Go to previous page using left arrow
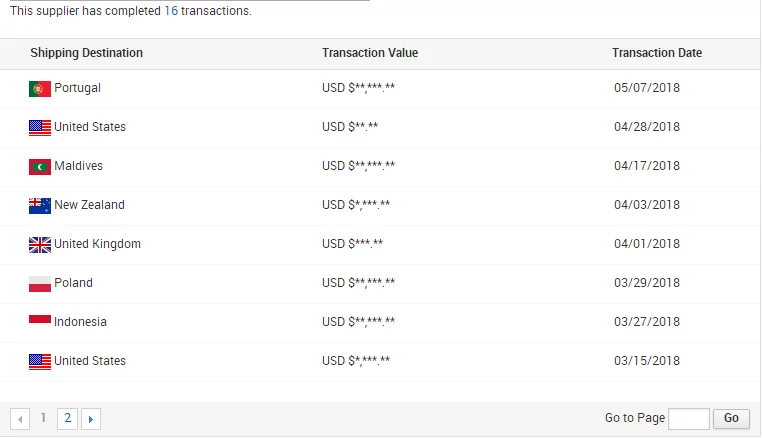 [x=20, y=419]
